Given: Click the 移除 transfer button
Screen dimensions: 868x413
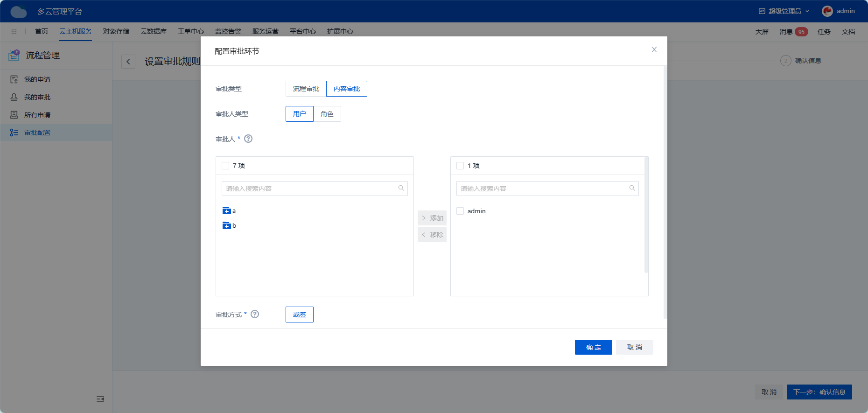Looking at the screenshot, I should tap(432, 235).
